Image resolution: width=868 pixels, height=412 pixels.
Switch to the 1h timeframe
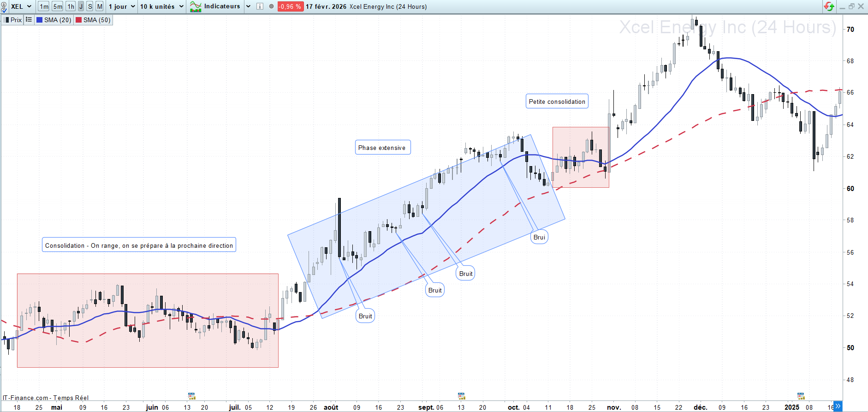[71, 6]
